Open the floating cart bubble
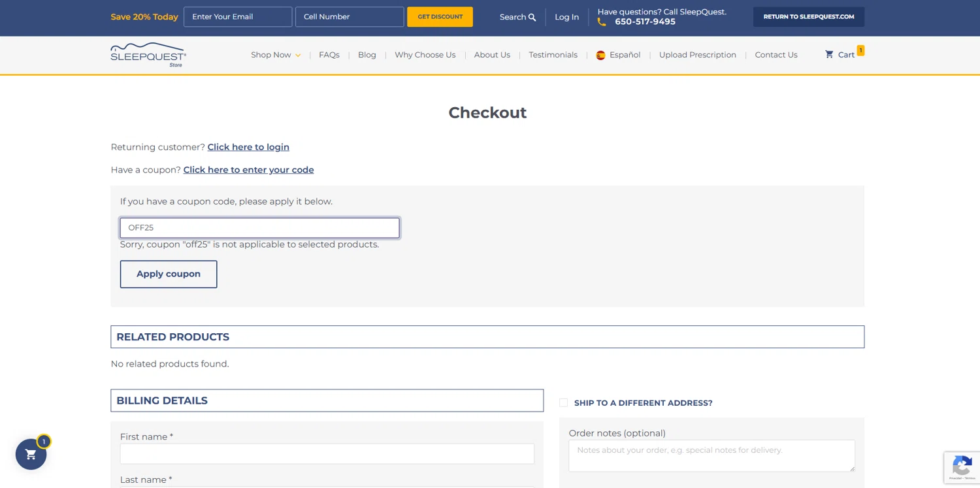The image size is (980, 488). [x=31, y=454]
